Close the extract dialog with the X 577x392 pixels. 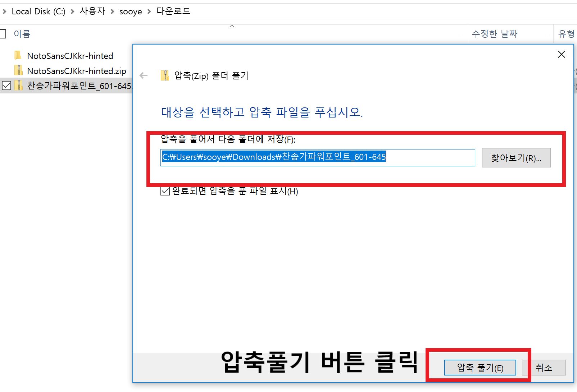pyautogui.click(x=561, y=54)
